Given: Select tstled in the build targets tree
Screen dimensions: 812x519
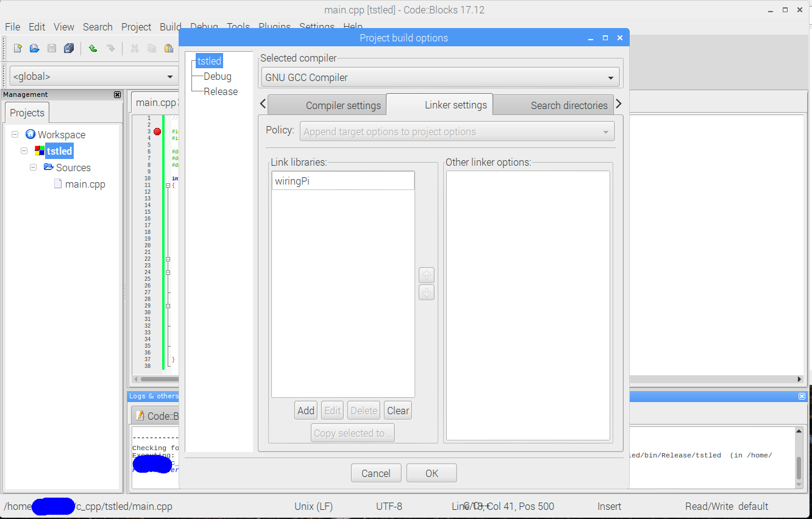Looking at the screenshot, I should (209, 61).
